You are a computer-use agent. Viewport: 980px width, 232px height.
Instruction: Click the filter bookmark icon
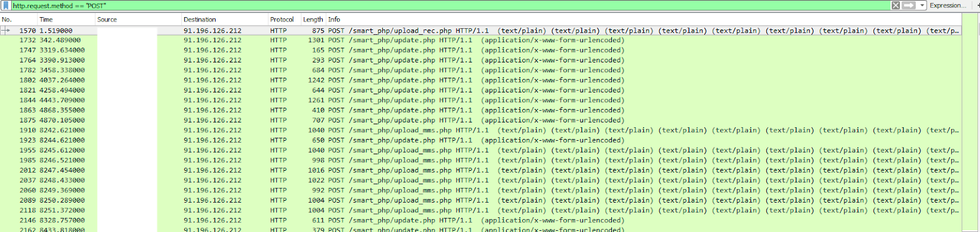(6, 6)
